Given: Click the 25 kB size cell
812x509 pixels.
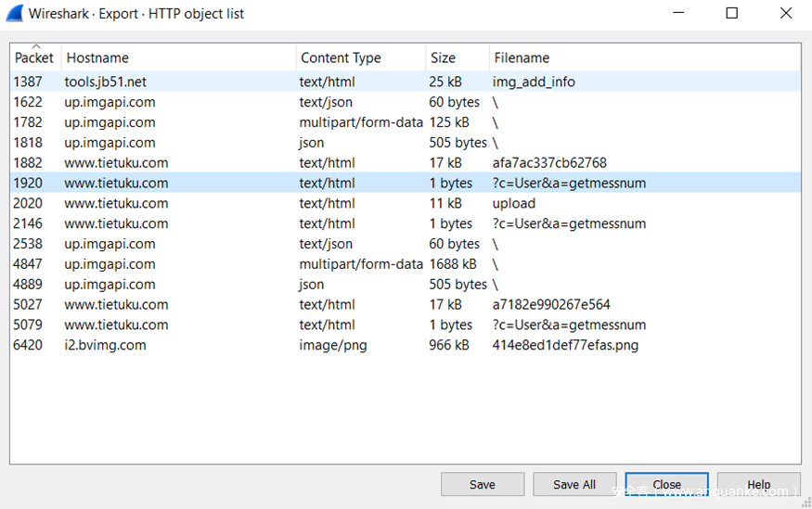Looking at the screenshot, I should coord(445,82).
